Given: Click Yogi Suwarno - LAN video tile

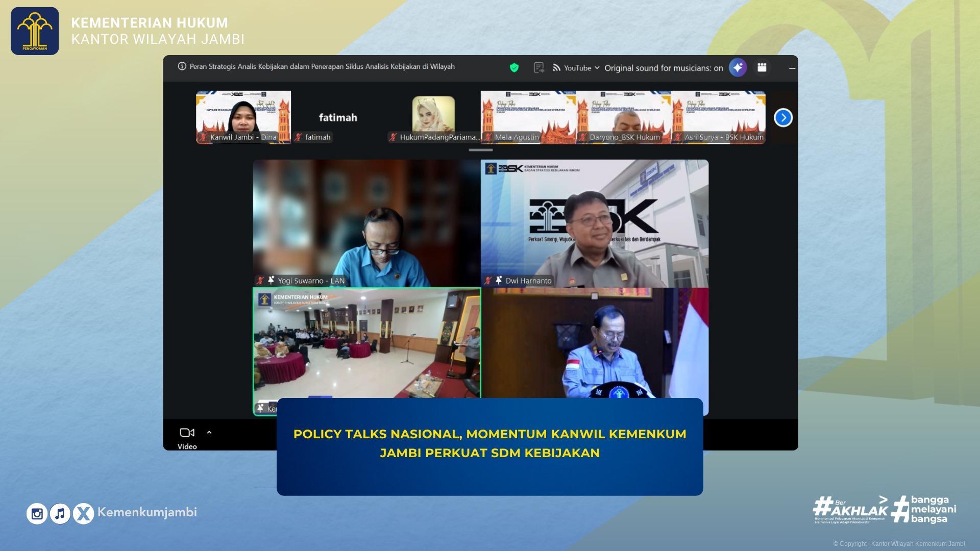Looking at the screenshot, I should [x=367, y=223].
